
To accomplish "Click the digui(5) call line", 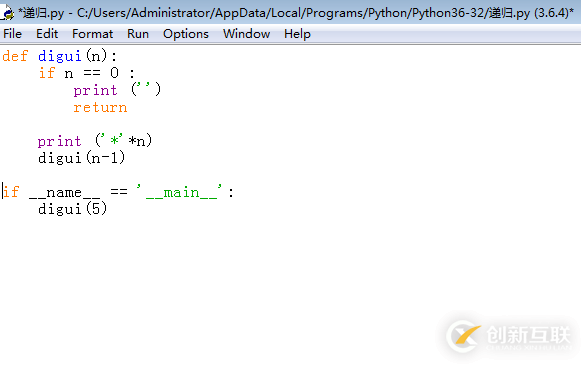I will [x=73, y=209].
